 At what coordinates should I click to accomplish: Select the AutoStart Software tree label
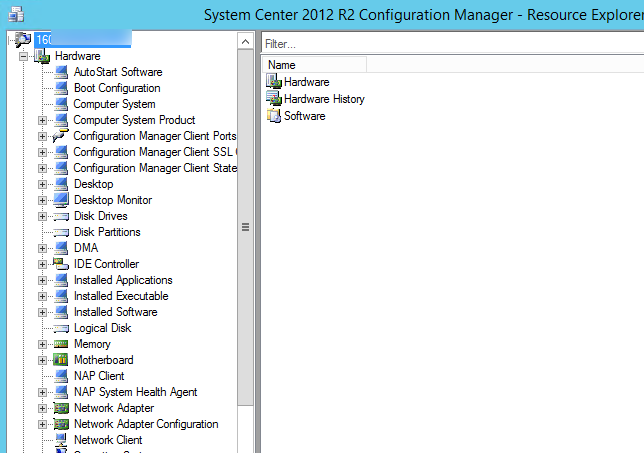pos(118,72)
